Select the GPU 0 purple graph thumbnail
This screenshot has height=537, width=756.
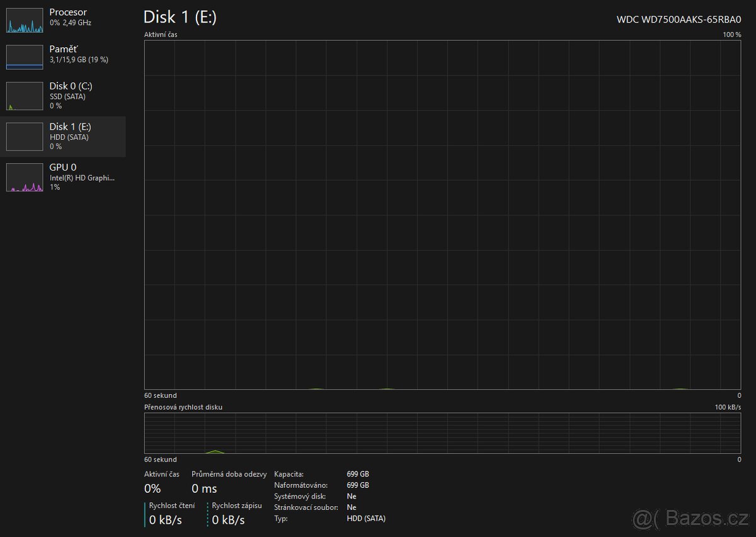[x=25, y=177]
